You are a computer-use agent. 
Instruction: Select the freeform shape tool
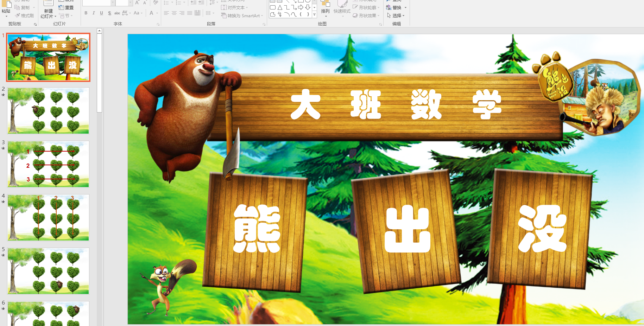point(273,14)
